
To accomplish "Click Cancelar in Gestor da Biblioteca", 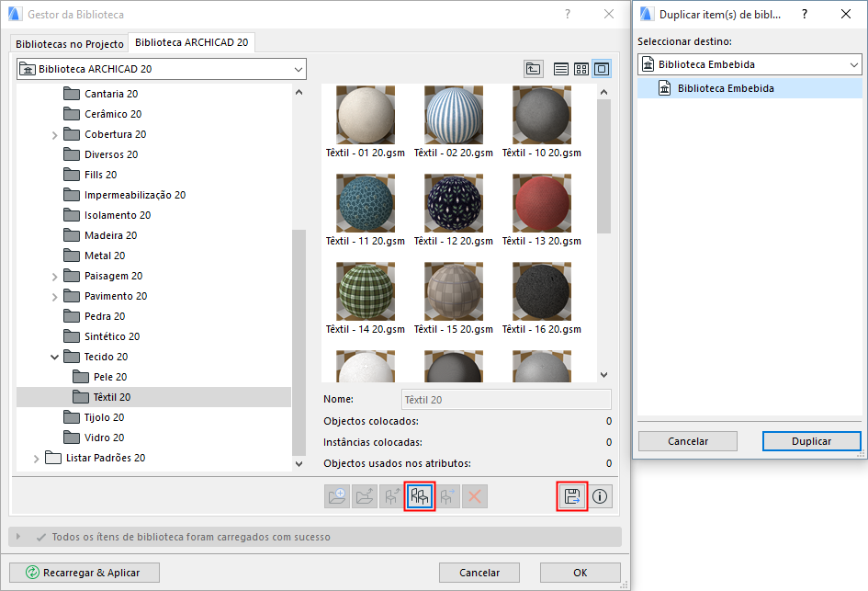I will [479, 573].
